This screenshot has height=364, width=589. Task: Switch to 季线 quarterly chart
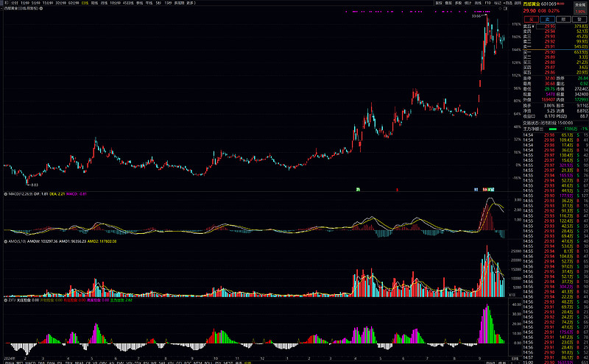[x=139, y=3]
